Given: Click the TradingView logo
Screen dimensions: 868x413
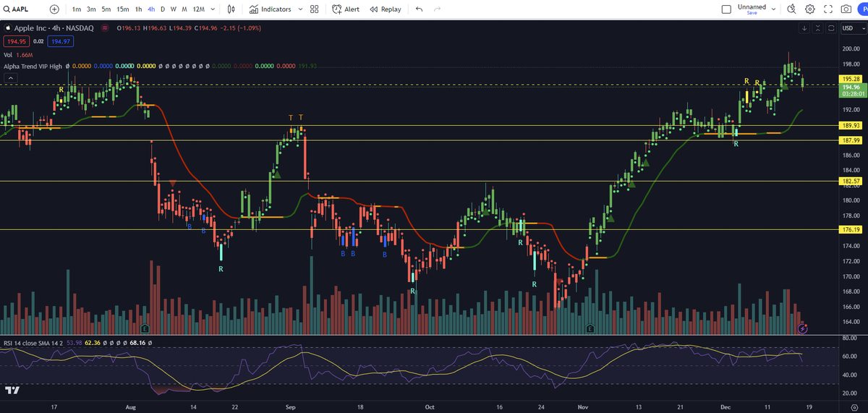Looking at the screenshot, I should pos(12,391).
